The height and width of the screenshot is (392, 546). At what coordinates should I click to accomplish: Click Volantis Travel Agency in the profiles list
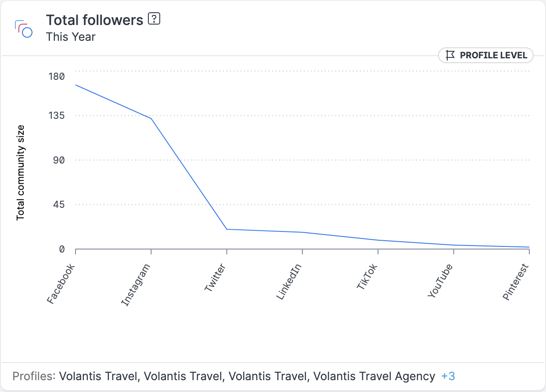point(374,376)
